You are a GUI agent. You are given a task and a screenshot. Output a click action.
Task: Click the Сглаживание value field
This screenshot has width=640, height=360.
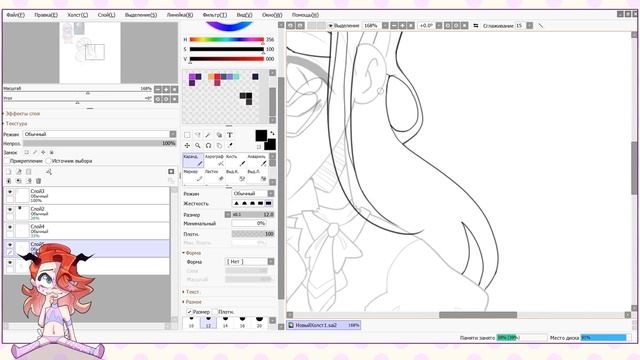520,25
